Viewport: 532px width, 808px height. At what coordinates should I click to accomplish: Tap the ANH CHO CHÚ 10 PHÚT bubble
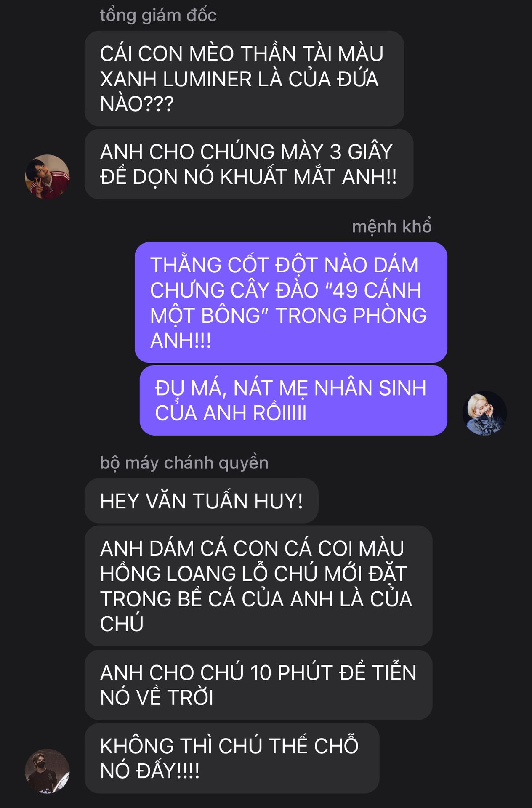click(258, 685)
